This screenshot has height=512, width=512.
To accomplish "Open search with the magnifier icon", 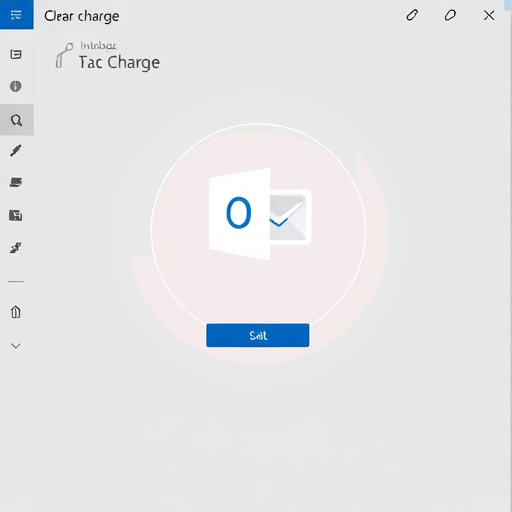I will tap(16, 120).
